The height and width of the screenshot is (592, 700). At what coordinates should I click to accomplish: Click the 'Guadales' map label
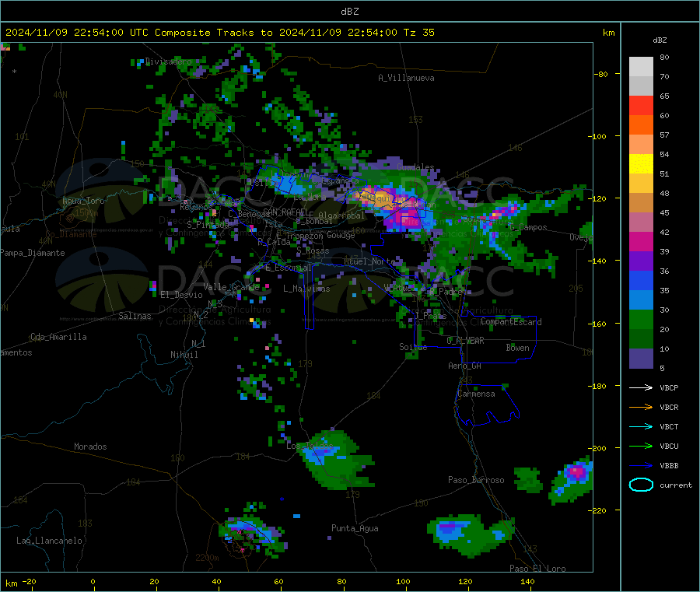click(415, 167)
